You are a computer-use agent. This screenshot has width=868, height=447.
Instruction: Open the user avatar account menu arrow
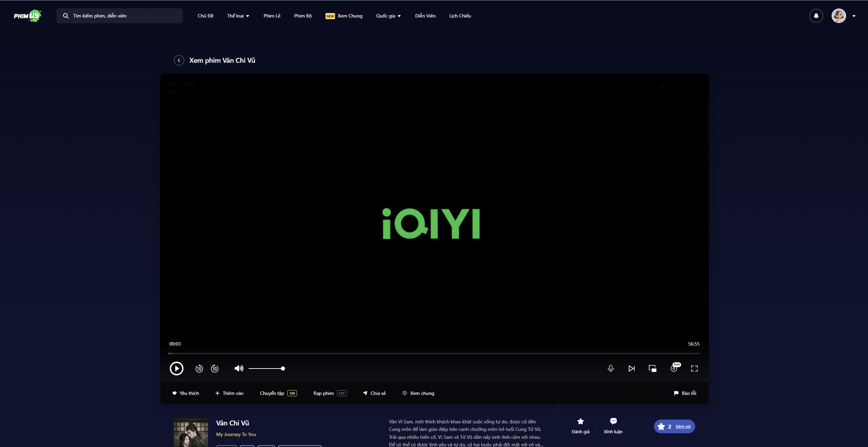point(854,16)
